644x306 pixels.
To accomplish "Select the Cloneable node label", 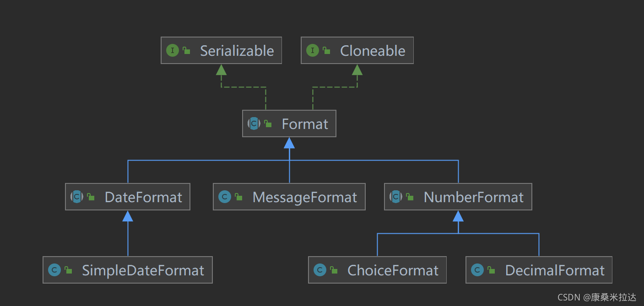I will [373, 51].
